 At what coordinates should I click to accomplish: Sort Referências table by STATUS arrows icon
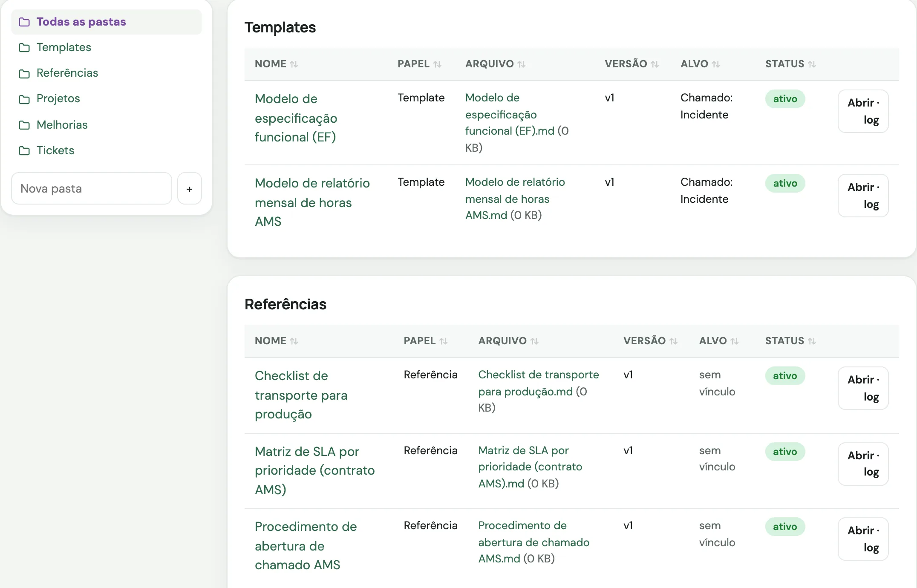[x=812, y=341]
